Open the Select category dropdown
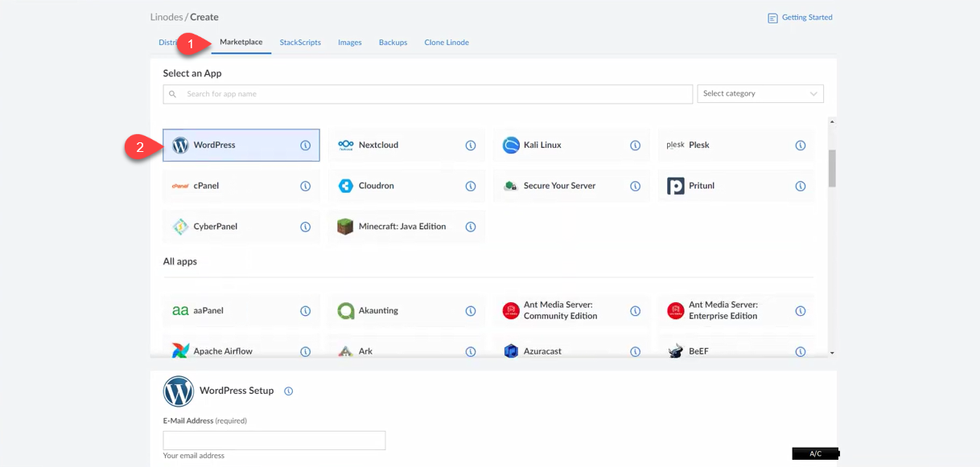Screen dimensions: 980x467 (x=760, y=94)
